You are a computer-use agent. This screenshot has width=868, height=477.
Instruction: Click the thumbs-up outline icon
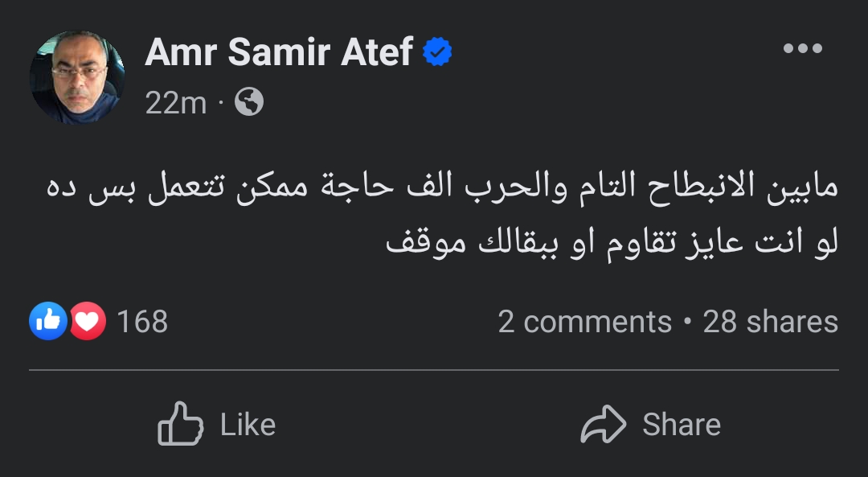click(180, 424)
